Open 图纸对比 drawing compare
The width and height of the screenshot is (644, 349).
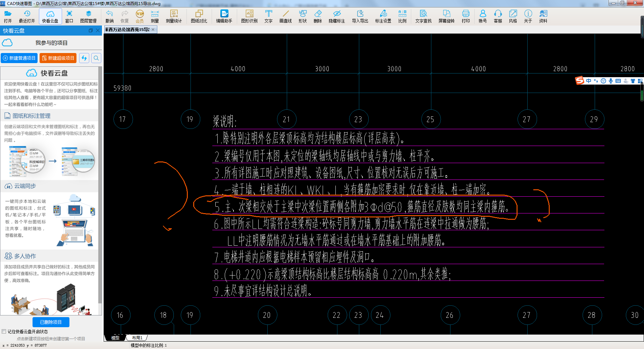[199, 16]
